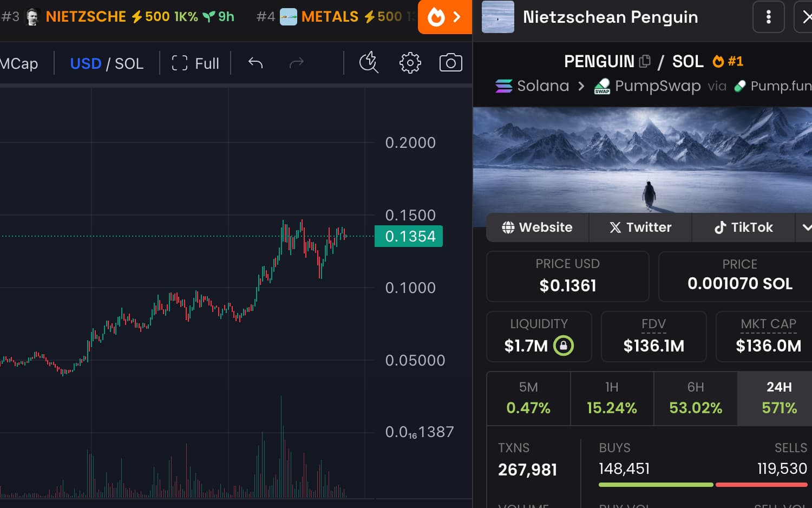The image size is (812, 508).
Task: Open chart settings gear icon
Action: [x=410, y=63]
